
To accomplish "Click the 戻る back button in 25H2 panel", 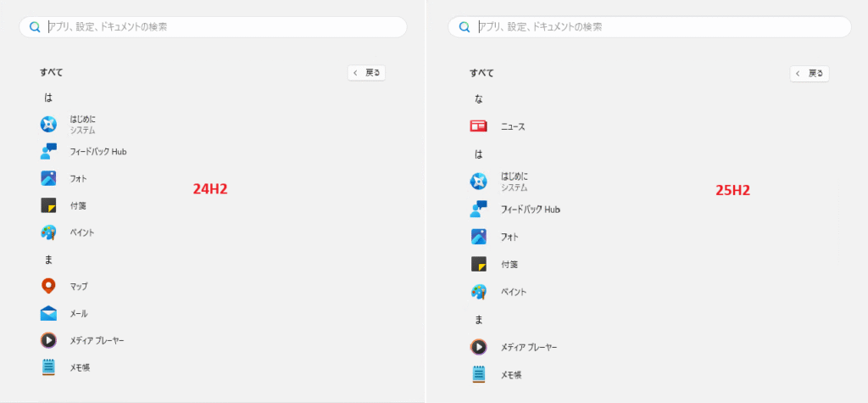I will [x=810, y=73].
